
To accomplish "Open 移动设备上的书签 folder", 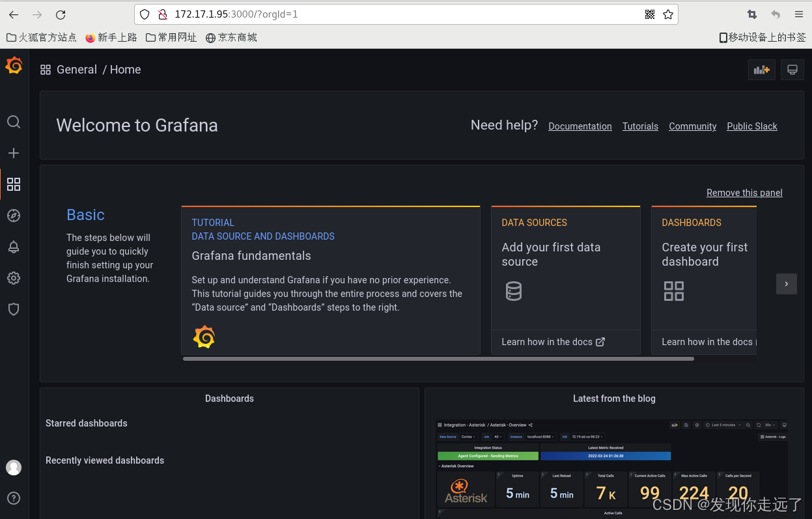I will click(763, 38).
